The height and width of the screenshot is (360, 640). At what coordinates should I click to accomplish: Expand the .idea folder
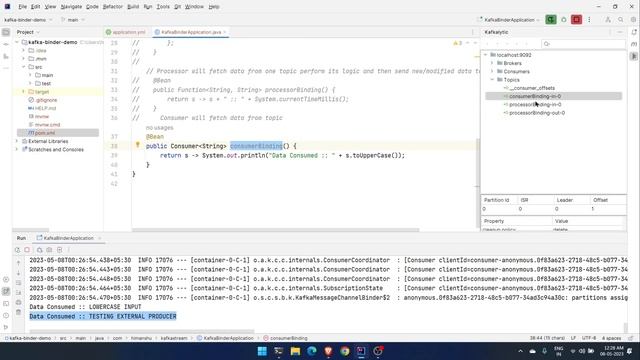[x=24, y=51]
